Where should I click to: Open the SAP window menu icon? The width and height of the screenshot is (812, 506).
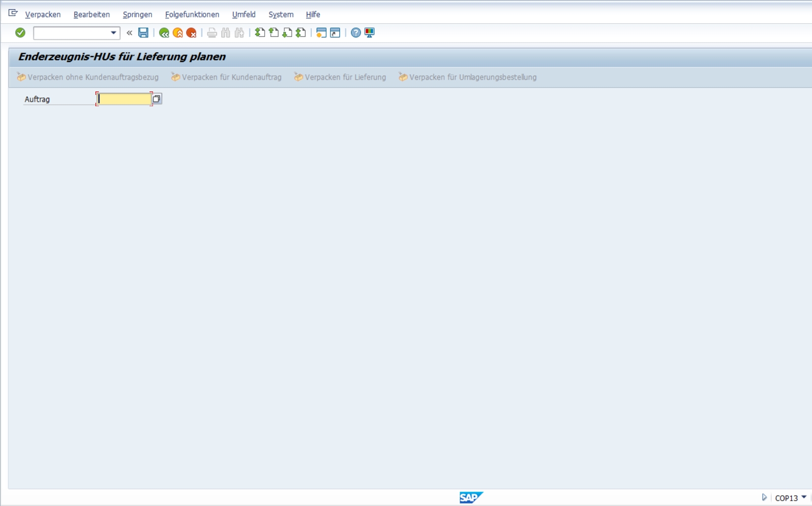pos(13,13)
